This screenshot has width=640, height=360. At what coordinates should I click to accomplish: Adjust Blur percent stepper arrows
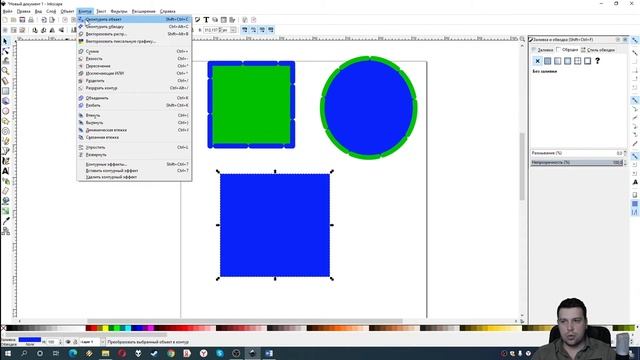pyautogui.click(x=625, y=153)
